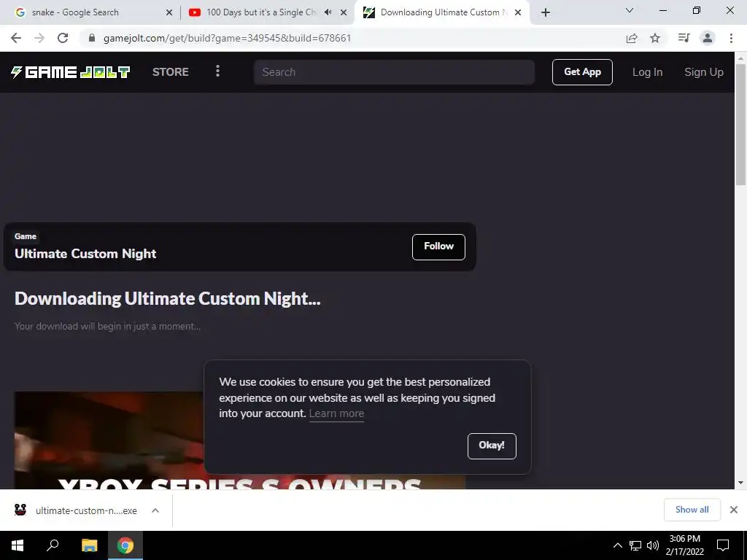Viewport: 747px width, 560px height.
Task: Click the scrollbar up arrow
Action: click(x=740, y=58)
